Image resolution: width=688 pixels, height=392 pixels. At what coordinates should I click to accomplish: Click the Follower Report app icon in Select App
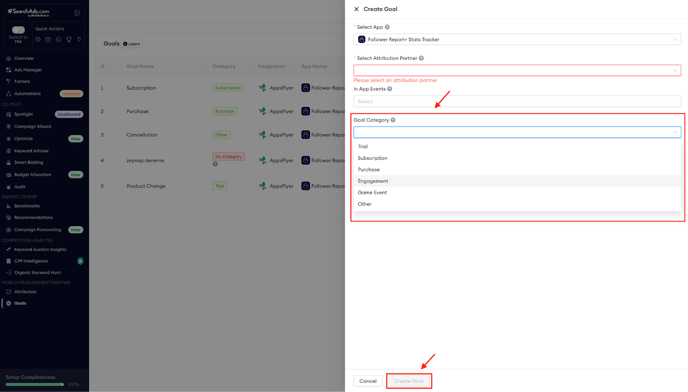pyautogui.click(x=362, y=40)
